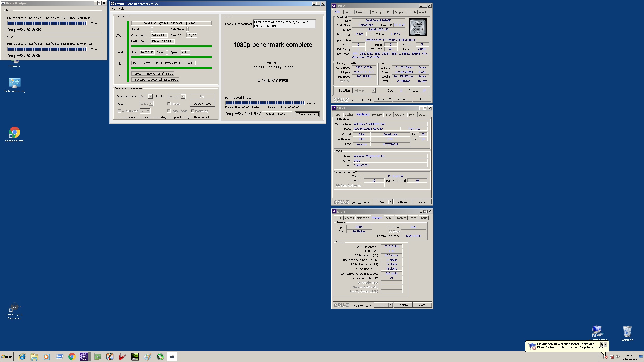Click thermometer temperature tool taskbar icon
The height and width of the screenshot is (362, 644).
[x=110, y=357]
